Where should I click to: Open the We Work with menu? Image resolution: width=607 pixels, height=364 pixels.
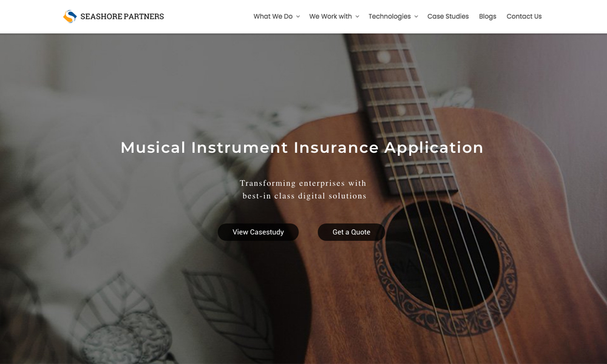(330, 16)
